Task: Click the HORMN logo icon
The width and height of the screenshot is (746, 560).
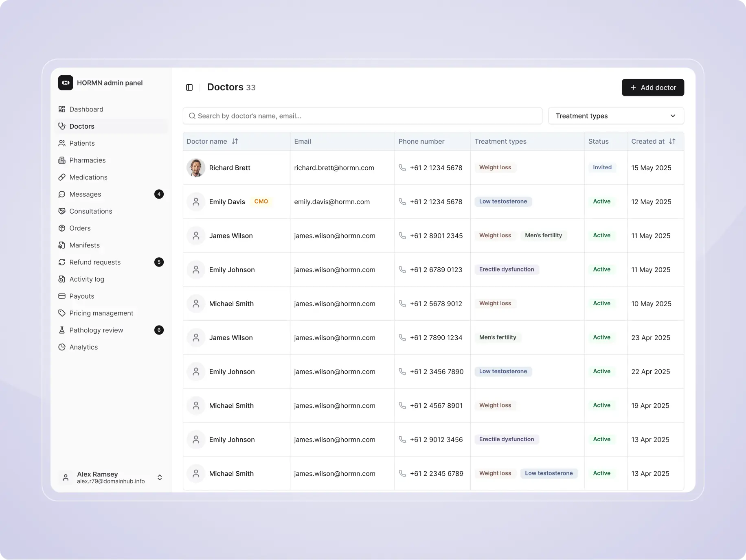Action: 66,83
